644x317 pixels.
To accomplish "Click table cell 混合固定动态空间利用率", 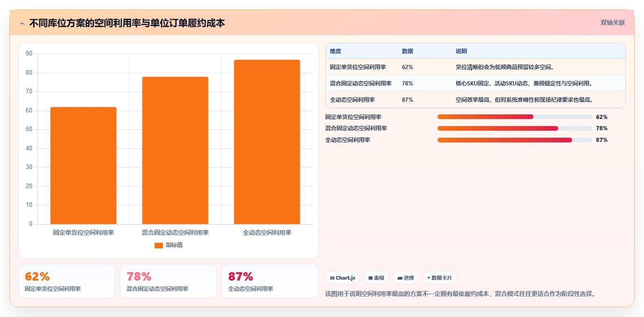I will click(360, 84).
